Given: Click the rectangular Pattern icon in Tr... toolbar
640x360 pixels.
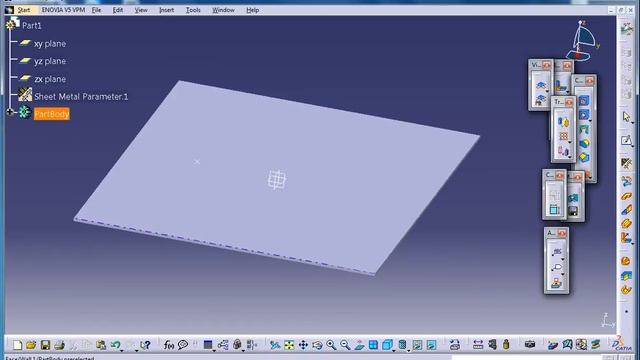Looking at the screenshot, I should (x=563, y=137).
